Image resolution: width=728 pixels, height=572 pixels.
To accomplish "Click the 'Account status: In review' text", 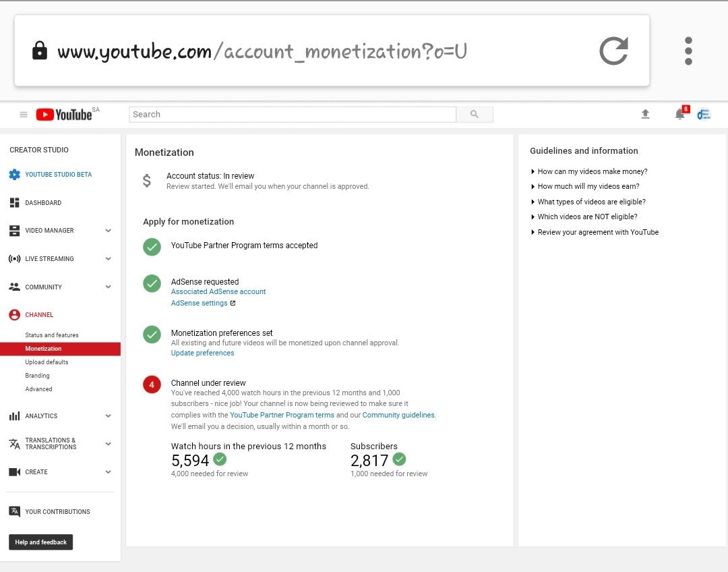I will pos(210,175).
